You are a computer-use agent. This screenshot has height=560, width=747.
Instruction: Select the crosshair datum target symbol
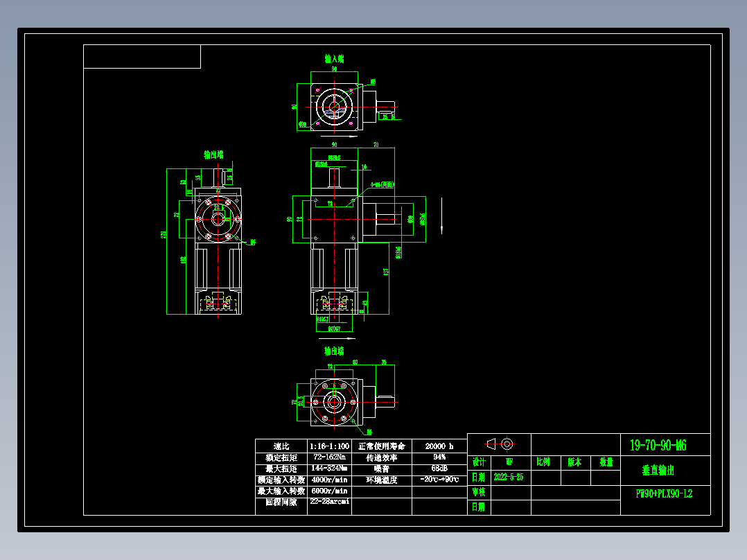coord(507,444)
